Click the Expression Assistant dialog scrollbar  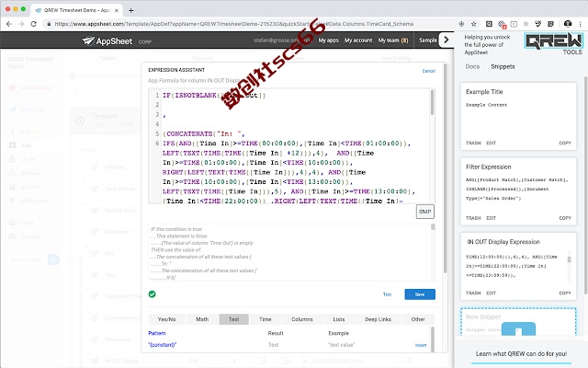pos(445,168)
